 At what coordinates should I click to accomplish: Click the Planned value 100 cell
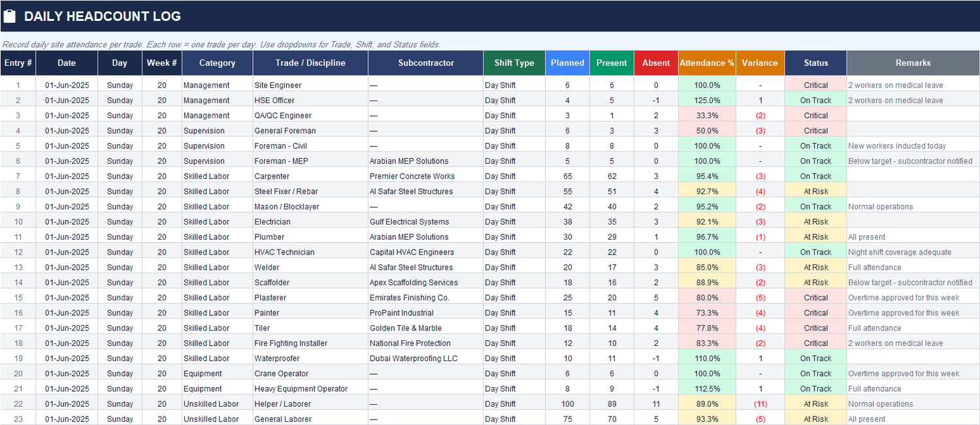click(x=568, y=404)
